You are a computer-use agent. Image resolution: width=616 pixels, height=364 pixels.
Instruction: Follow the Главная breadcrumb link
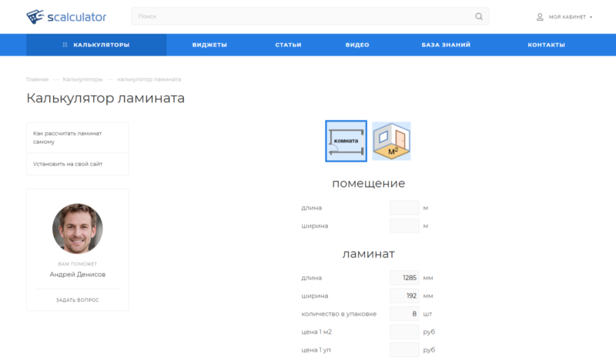click(x=37, y=79)
